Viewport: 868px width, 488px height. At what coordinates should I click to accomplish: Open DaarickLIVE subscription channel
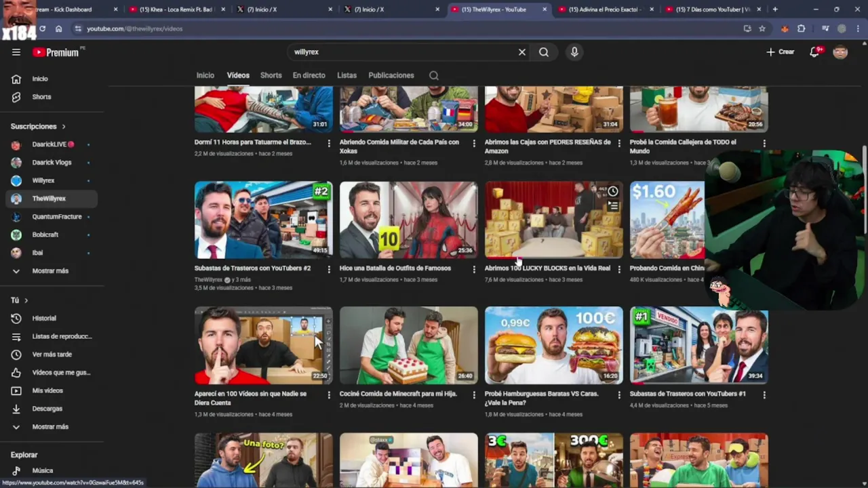point(52,144)
